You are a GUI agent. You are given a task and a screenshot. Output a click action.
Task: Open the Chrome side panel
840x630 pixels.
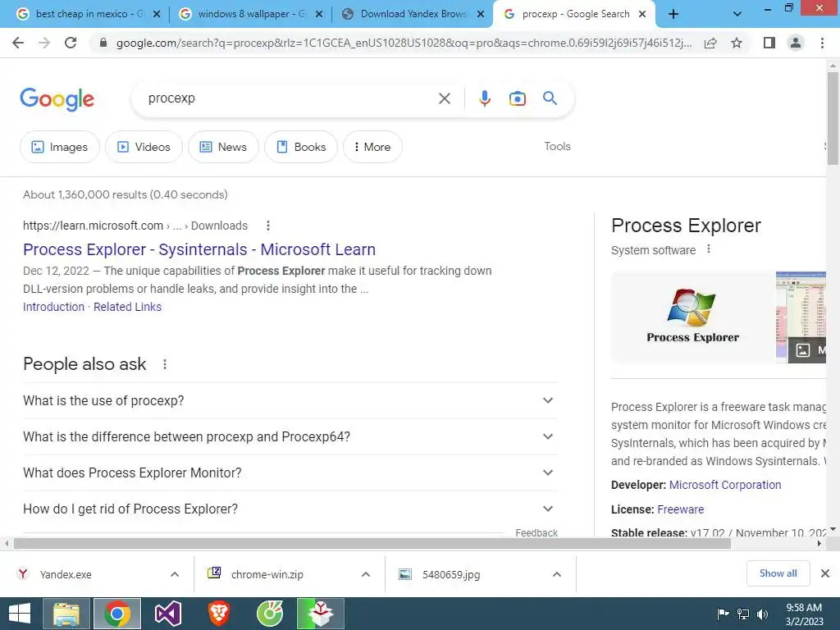769,43
